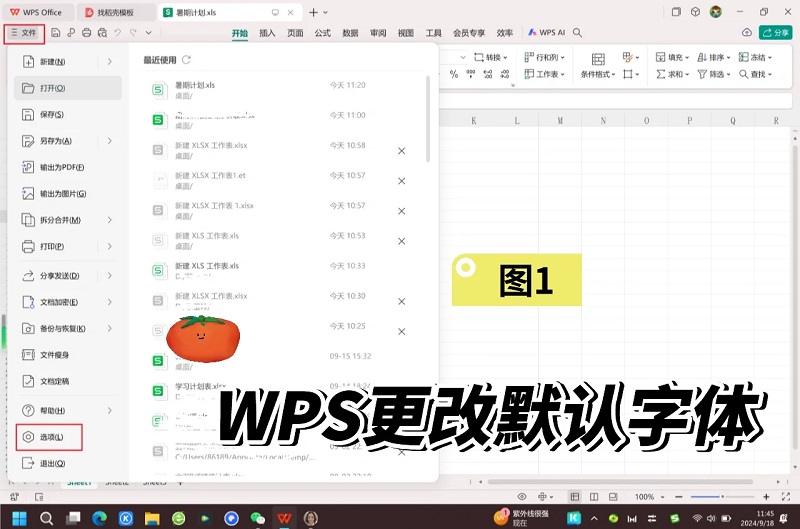Remove the 今天 10:58 recent file entry

point(402,151)
